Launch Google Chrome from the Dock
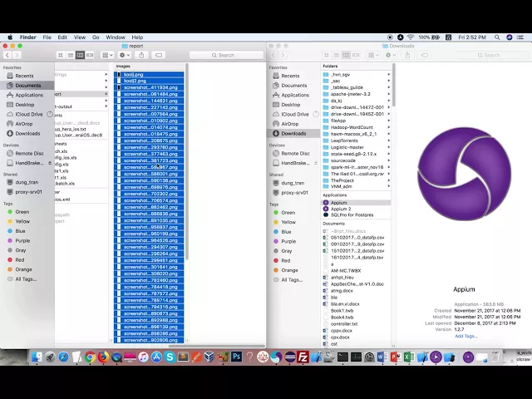Image resolution: width=532 pixels, height=399 pixels. 90,357
